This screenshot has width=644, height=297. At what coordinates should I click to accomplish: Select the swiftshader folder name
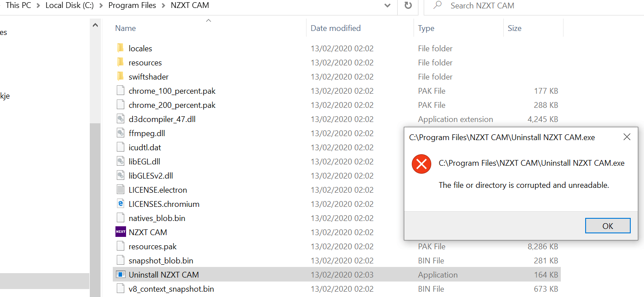click(x=149, y=76)
